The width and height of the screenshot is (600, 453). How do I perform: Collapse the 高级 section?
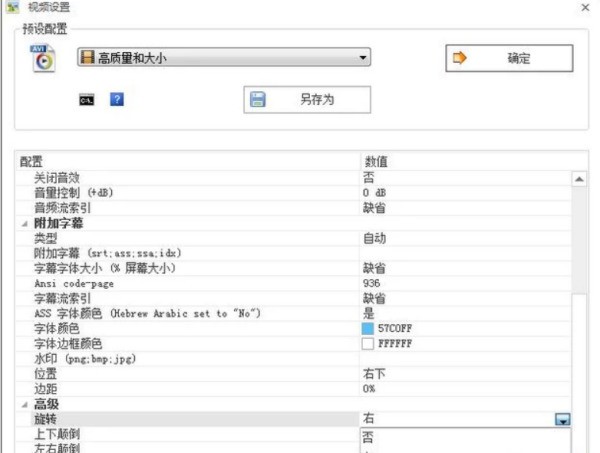(x=24, y=404)
